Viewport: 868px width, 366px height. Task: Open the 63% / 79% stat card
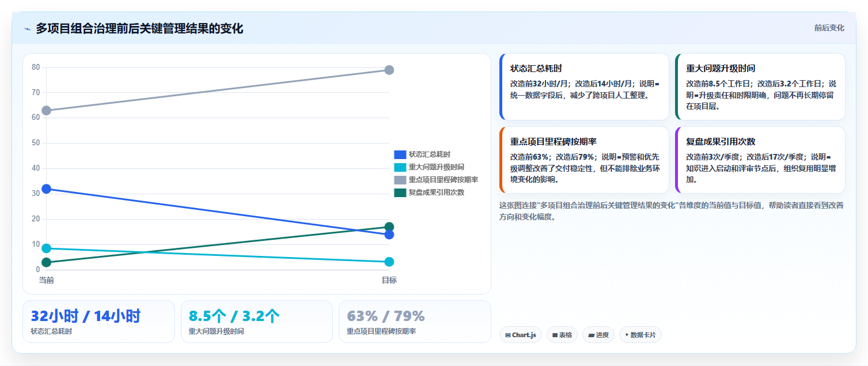click(x=415, y=322)
